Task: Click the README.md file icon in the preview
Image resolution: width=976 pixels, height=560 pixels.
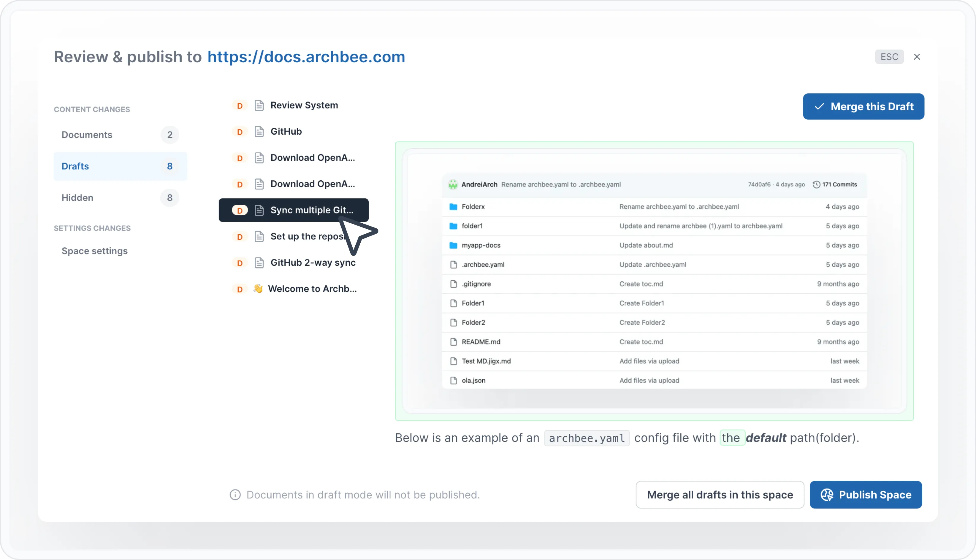Action: click(453, 341)
